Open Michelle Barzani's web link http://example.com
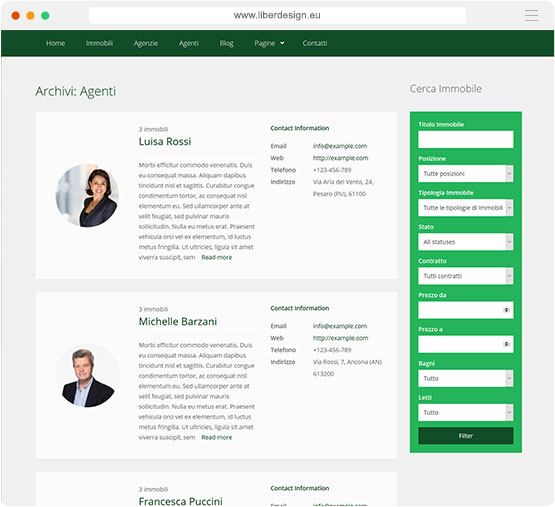The width and height of the screenshot is (555, 507). (341, 338)
